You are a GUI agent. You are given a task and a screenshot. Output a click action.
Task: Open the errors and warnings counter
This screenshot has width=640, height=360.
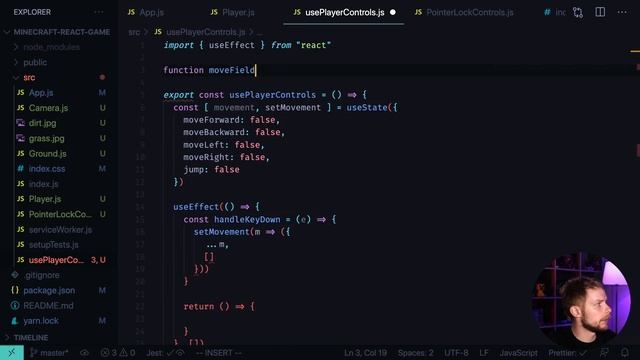coord(118,353)
